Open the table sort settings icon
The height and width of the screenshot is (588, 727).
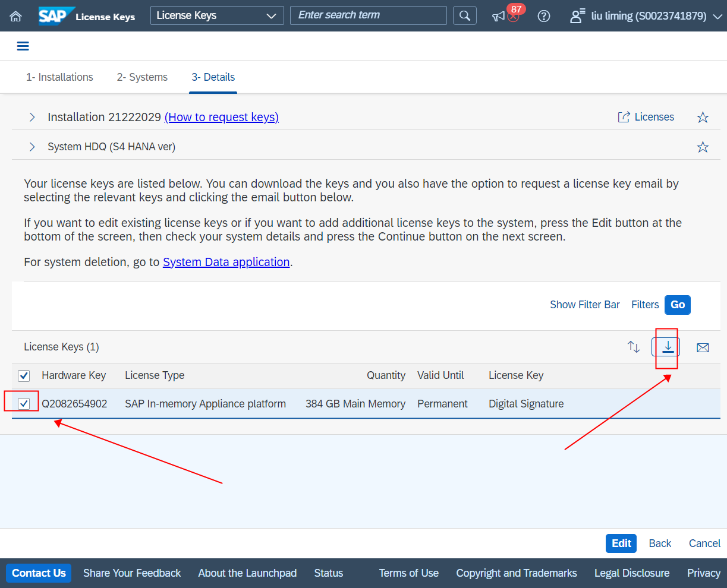click(634, 347)
